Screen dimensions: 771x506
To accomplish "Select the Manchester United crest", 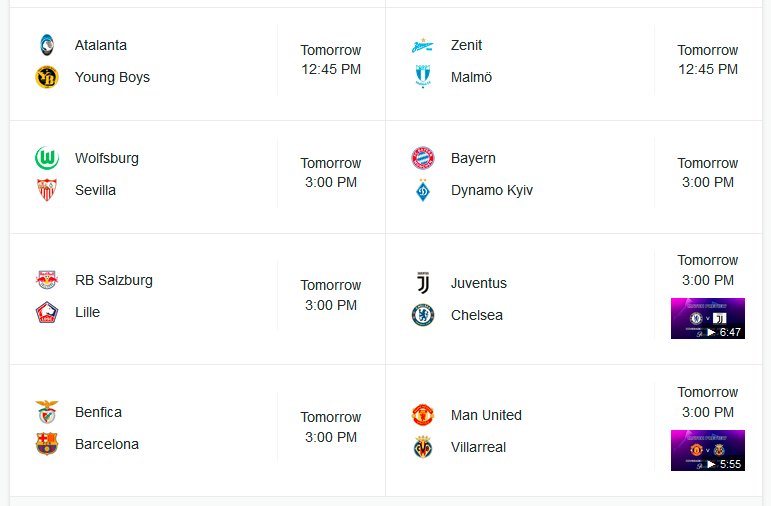I will coord(423,415).
